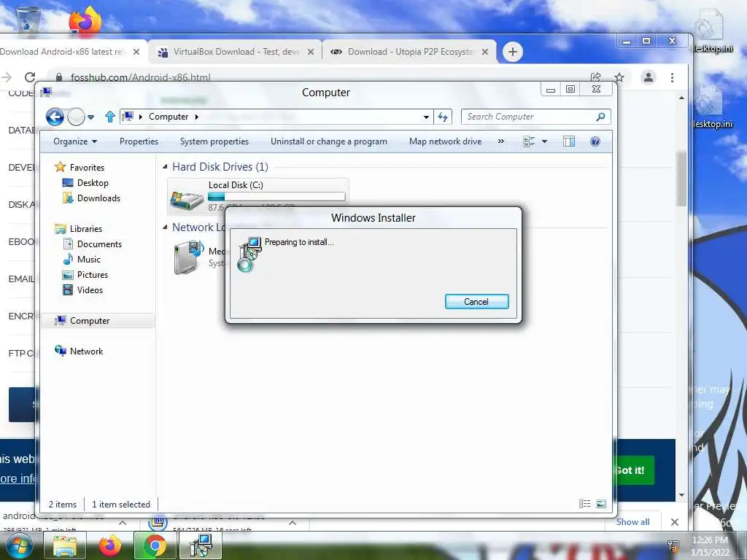747x560 pixels.
Task: Close the Utopia P2P Ecosystem tab
Action: click(x=485, y=52)
